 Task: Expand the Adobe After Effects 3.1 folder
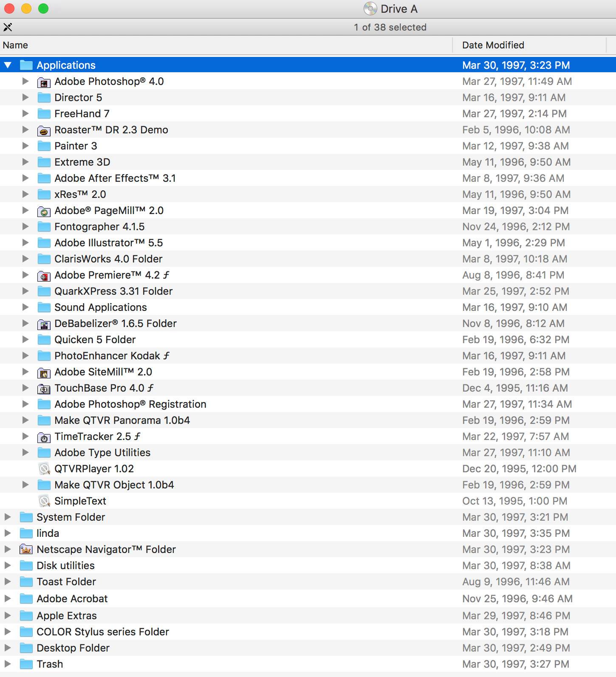coord(25,178)
